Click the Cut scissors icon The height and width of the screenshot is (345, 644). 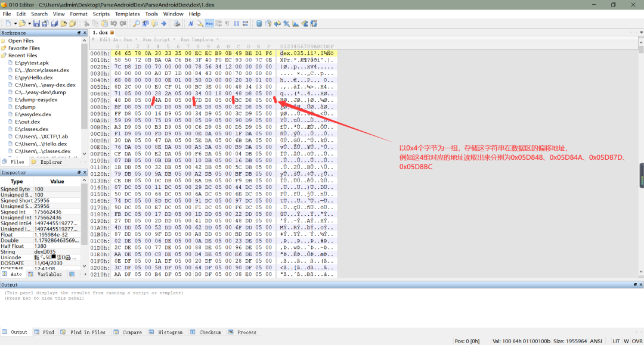point(86,23)
